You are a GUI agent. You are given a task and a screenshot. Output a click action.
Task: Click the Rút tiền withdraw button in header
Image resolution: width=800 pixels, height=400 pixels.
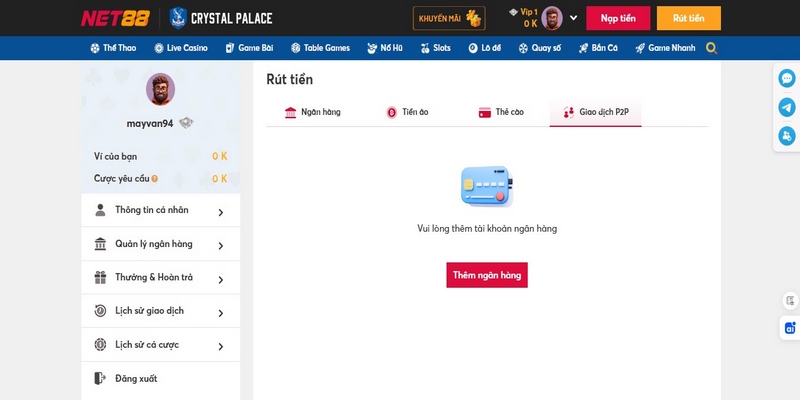pyautogui.click(x=689, y=18)
